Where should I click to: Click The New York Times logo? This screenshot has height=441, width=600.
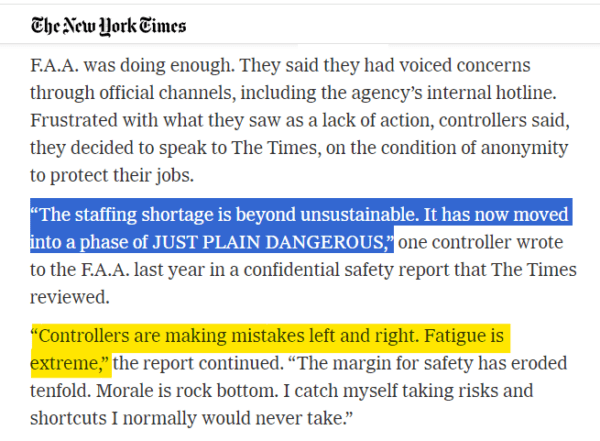[x=108, y=26]
